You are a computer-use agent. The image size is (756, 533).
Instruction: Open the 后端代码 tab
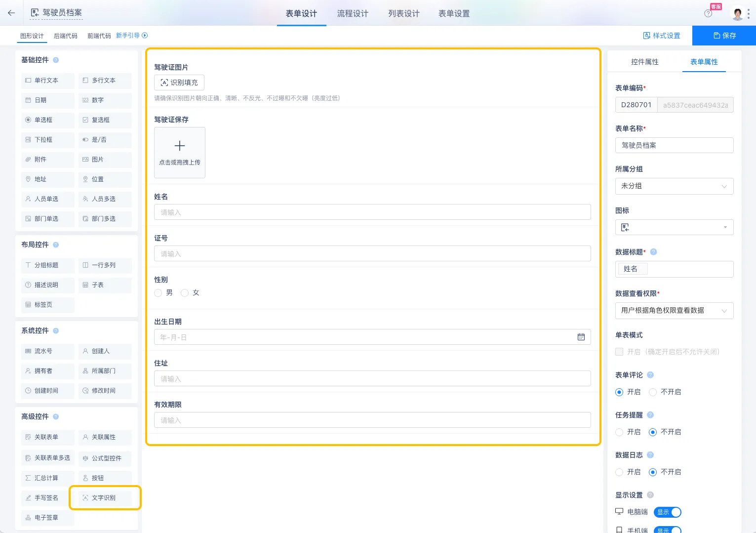(x=66, y=36)
